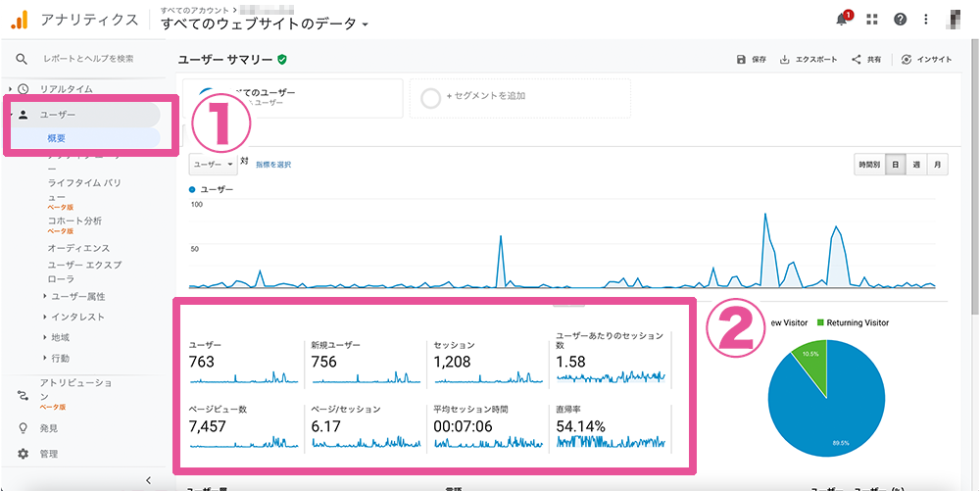The height and width of the screenshot is (491, 980).
Task: Click the ページ/セッション 6.17 metric
Action: point(367,427)
